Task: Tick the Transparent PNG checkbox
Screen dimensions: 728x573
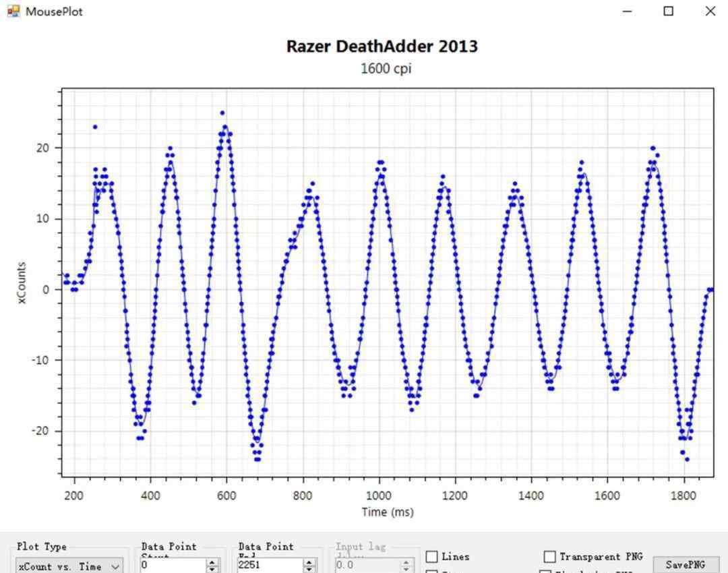Action: pos(550,556)
